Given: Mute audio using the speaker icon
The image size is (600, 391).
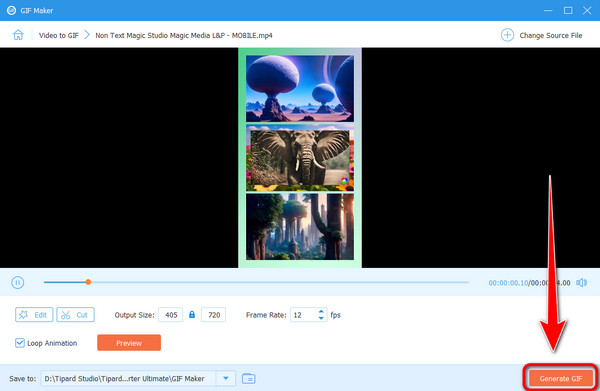Looking at the screenshot, I should pyautogui.click(x=582, y=283).
